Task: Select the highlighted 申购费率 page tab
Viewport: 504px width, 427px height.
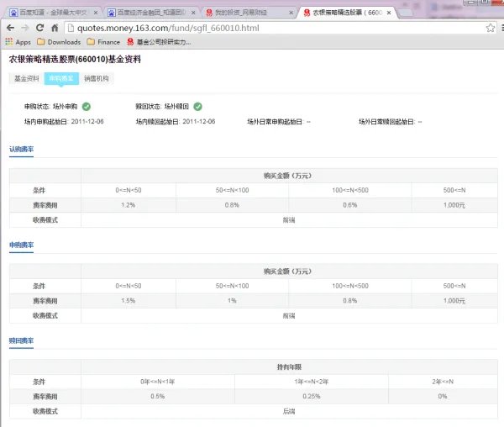Action: tap(61, 78)
